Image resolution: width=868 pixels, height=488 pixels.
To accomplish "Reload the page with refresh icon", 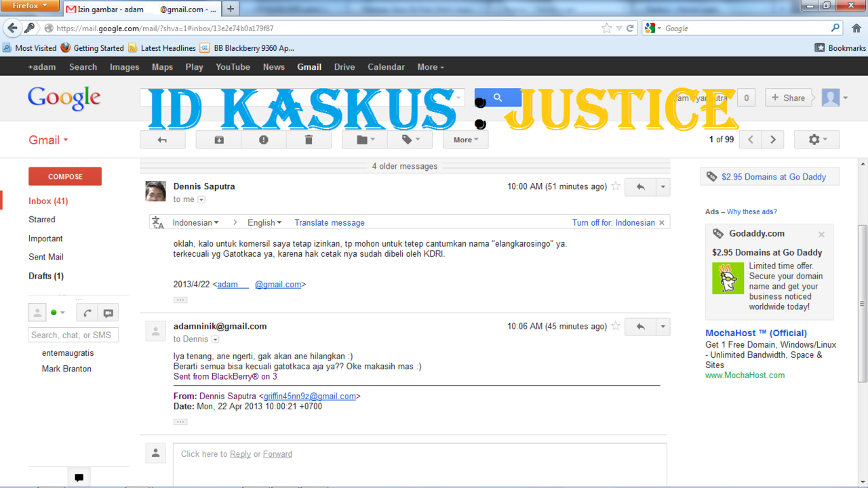I will click(630, 28).
